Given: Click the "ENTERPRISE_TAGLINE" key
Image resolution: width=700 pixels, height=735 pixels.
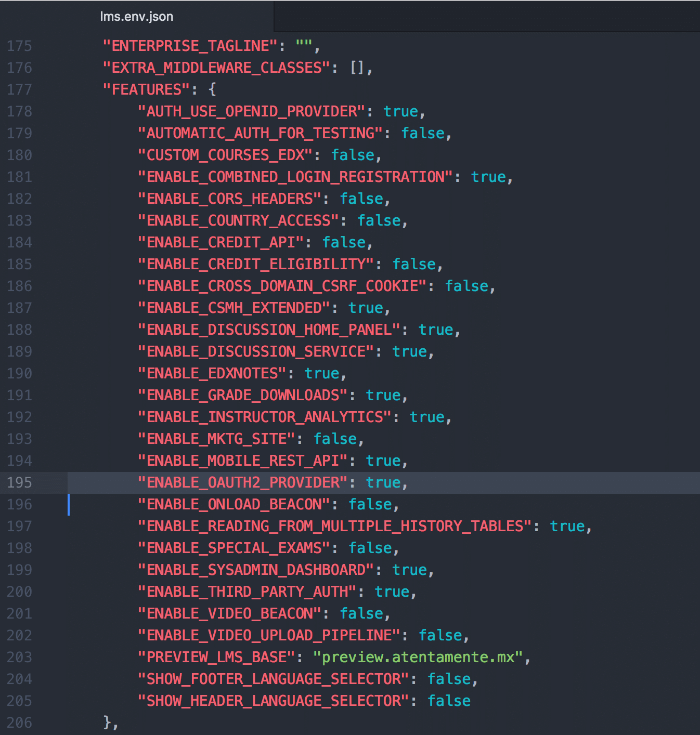Looking at the screenshot, I should pyautogui.click(x=191, y=46).
